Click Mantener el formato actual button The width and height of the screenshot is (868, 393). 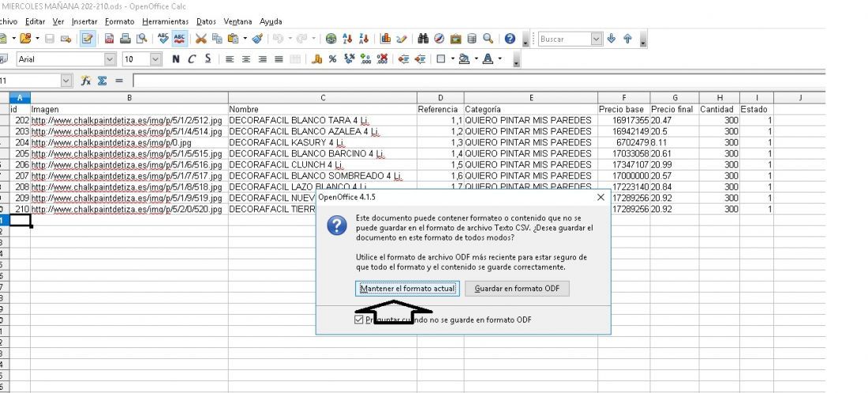tap(407, 288)
